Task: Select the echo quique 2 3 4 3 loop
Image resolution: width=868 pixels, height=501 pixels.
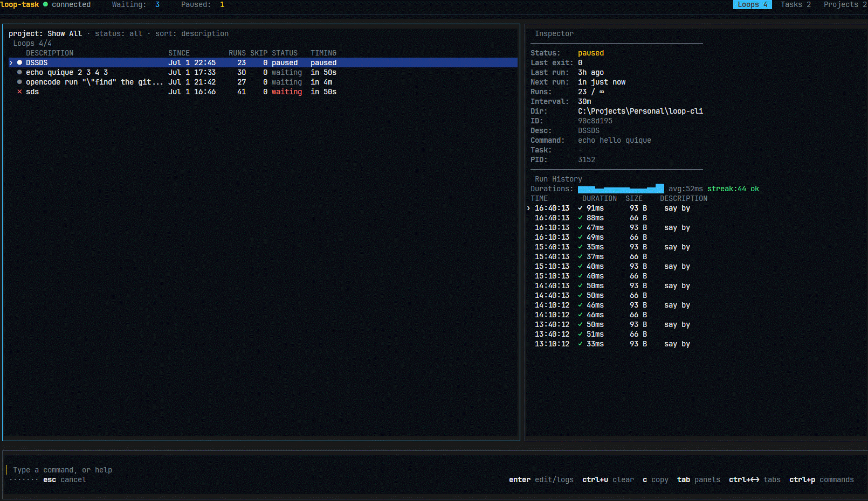Action: click(x=263, y=72)
